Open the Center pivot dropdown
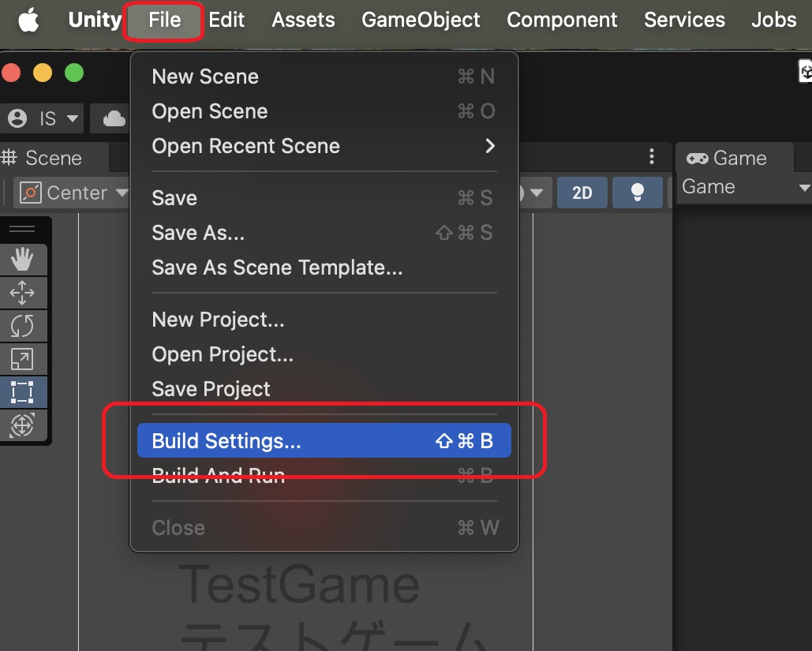The height and width of the screenshot is (651, 812). point(73,193)
